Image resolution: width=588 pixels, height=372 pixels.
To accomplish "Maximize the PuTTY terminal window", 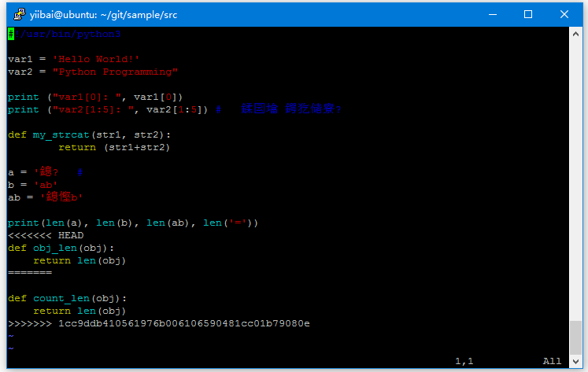I will pos(528,13).
